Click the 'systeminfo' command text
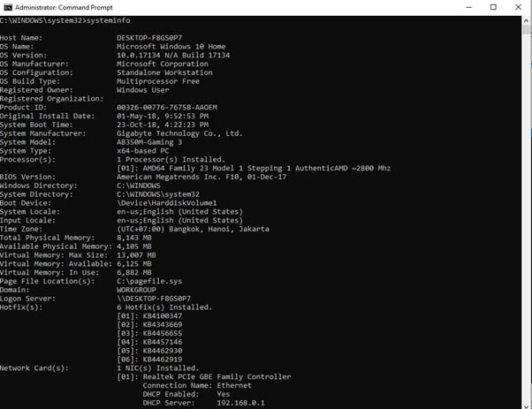The image size is (532, 409). click(x=108, y=20)
